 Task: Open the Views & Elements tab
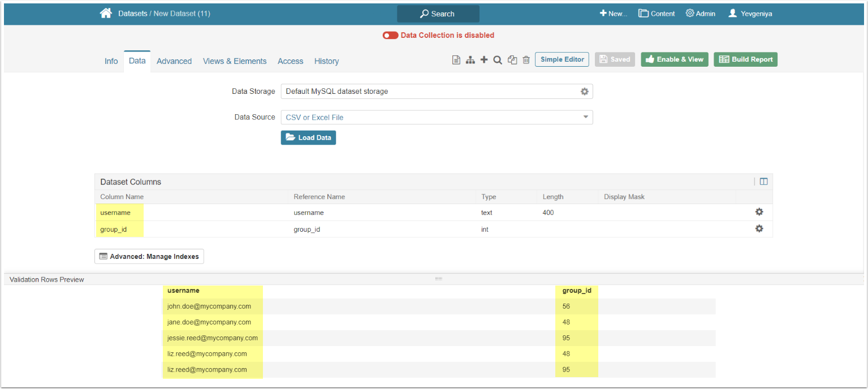click(235, 61)
